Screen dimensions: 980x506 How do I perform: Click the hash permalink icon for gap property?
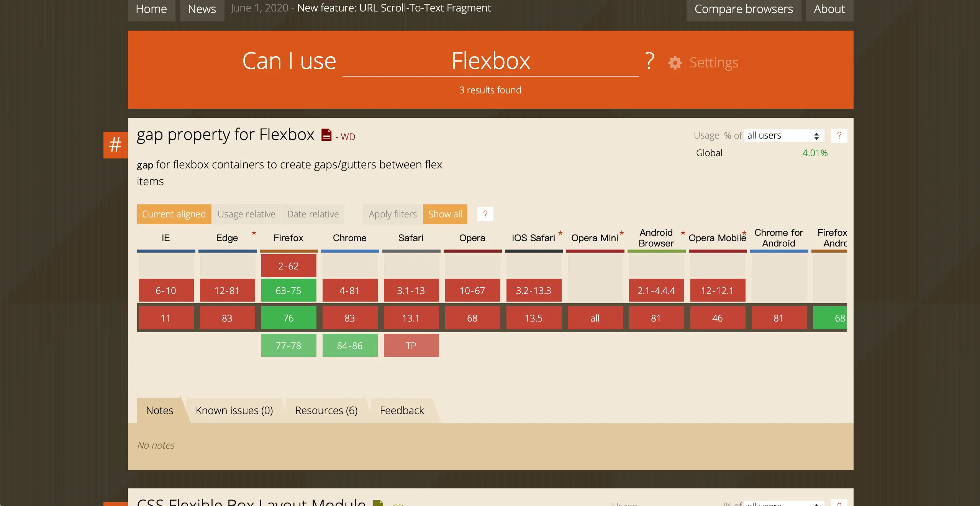coord(115,145)
